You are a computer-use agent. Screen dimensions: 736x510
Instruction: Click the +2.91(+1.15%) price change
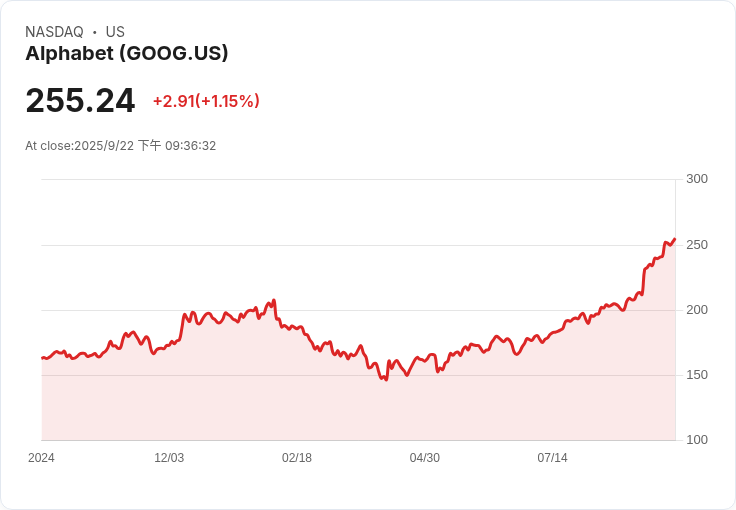[206, 101]
